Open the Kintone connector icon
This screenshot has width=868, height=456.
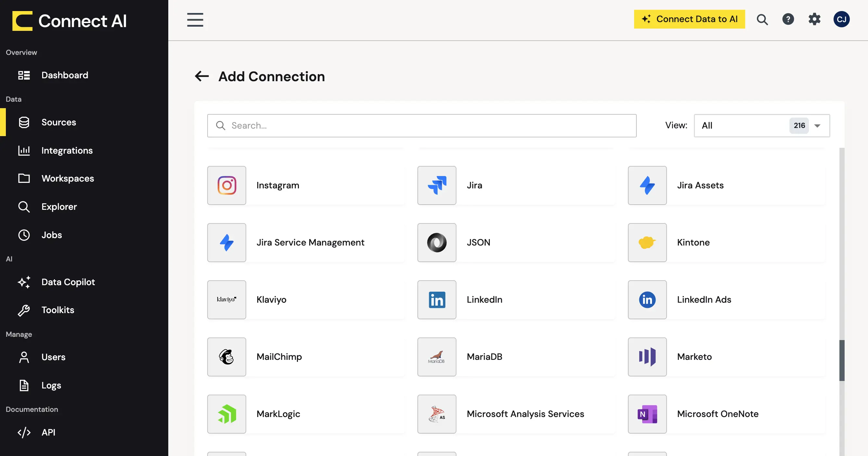pyautogui.click(x=647, y=243)
